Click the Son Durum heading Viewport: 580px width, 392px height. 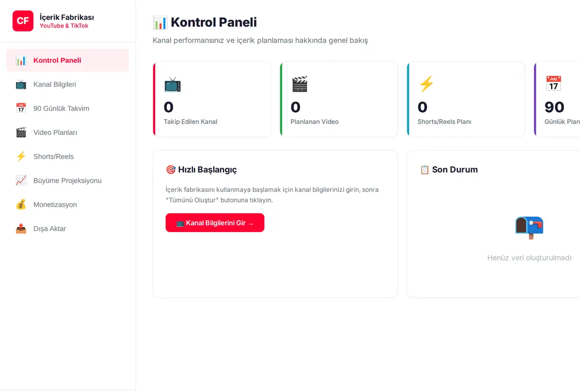(449, 170)
